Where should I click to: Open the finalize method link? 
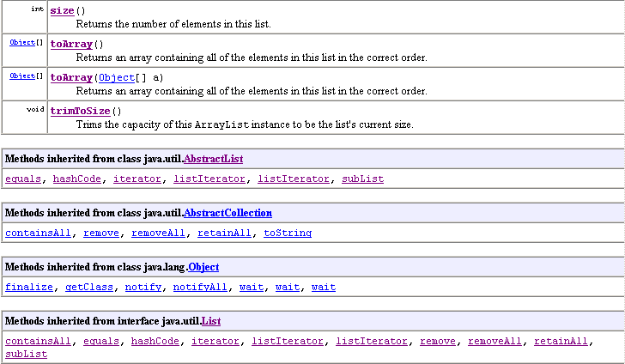[29, 287]
